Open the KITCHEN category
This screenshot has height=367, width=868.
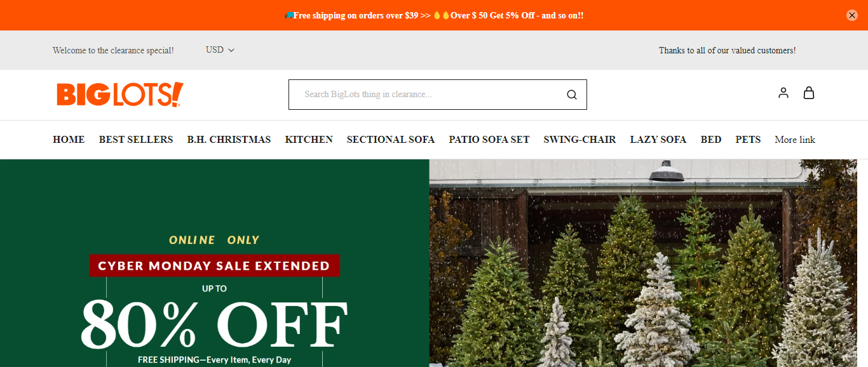coord(309,140)
